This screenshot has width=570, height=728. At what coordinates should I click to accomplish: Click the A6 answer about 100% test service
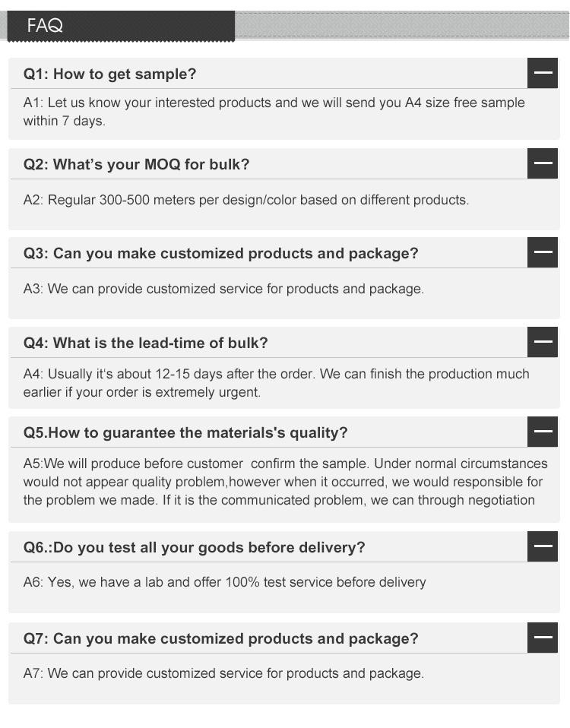(225, 582)
